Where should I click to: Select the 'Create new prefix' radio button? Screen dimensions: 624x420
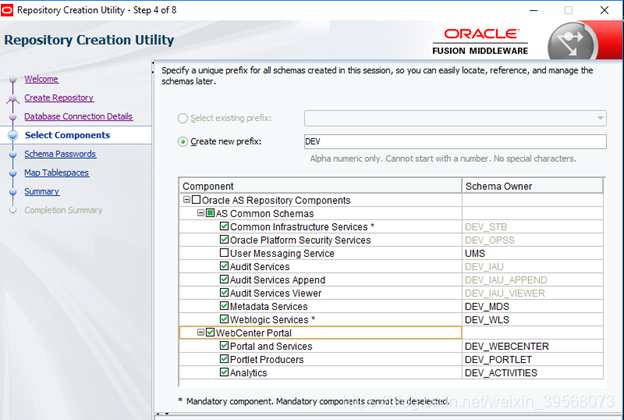[x=183, y=142]
